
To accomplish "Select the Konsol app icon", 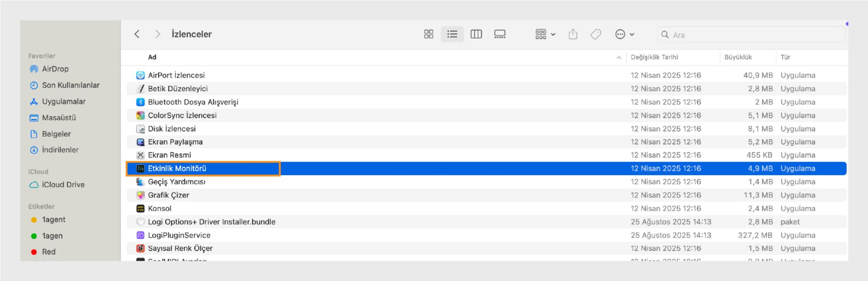I will 141,209.
